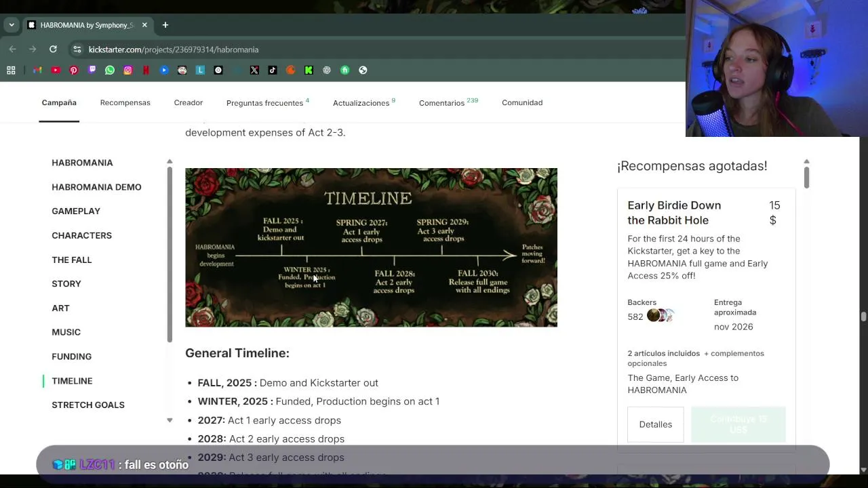Open the ChatGPT bookmark
The height and width of the screenshot is (488, 868).
(x=327, y=70)
